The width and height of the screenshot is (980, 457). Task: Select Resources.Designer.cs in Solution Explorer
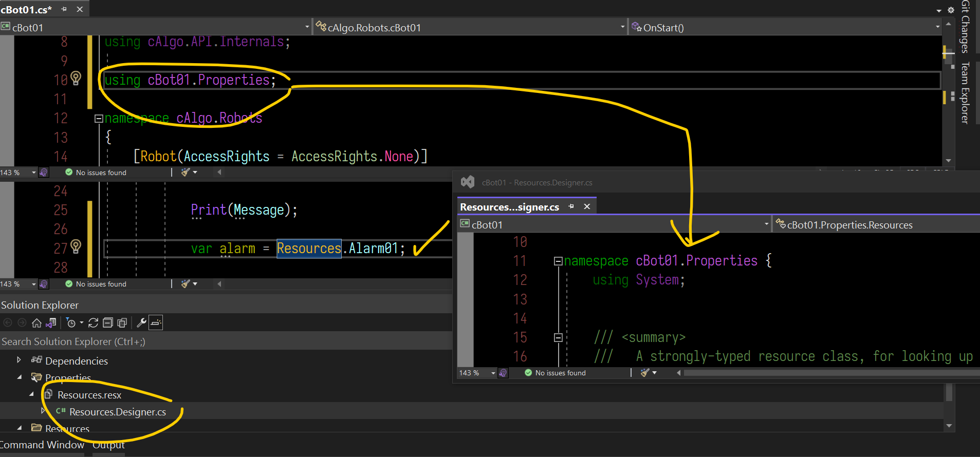118,412
